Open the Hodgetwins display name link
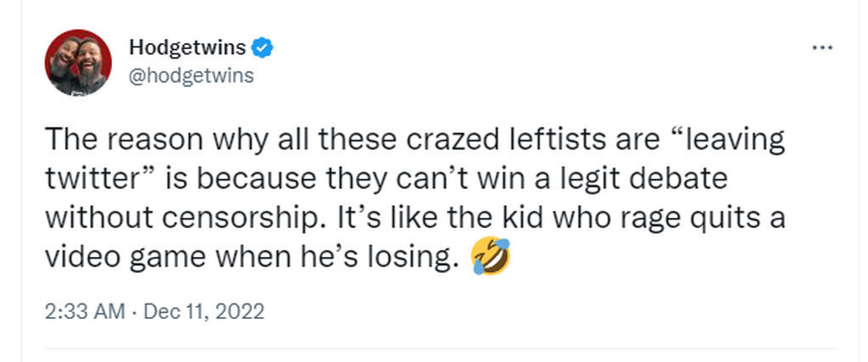The image size is (868, 362). (187, 48)
